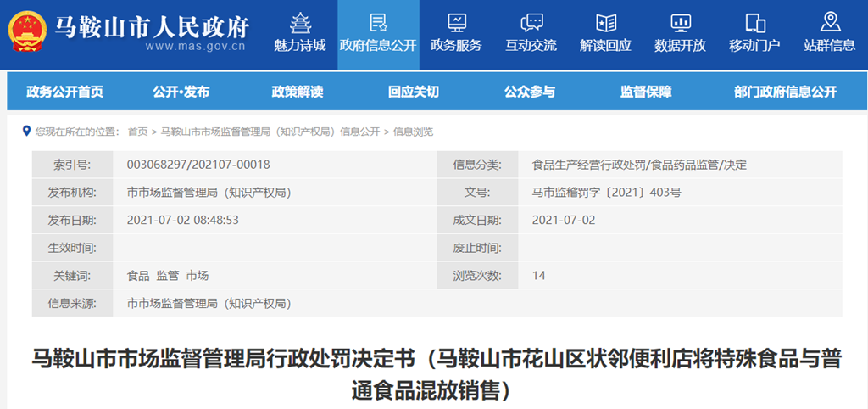Click the monitor icon above 政务服务
This screenshot has height=409, width=868.
tap(457, 23)
